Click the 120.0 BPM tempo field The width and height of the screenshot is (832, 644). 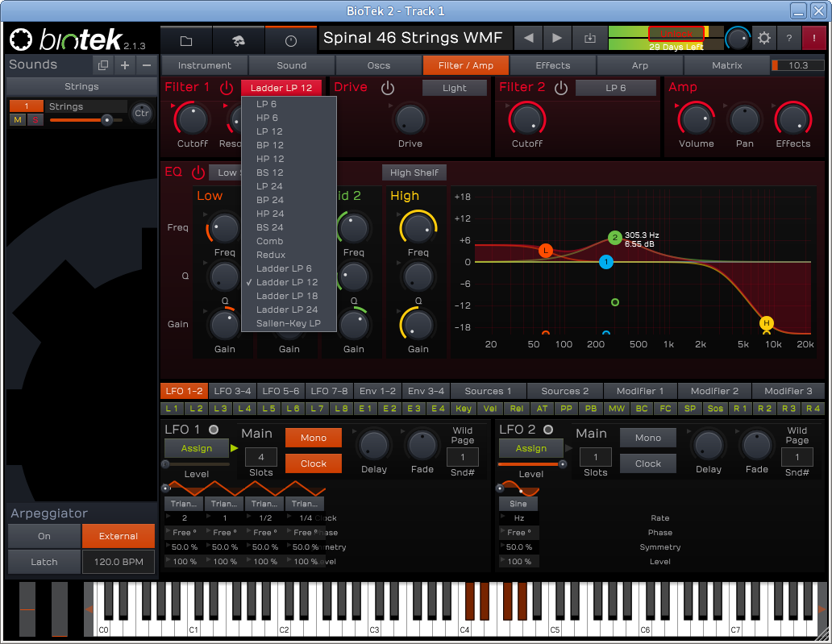(x=119, y=561)
